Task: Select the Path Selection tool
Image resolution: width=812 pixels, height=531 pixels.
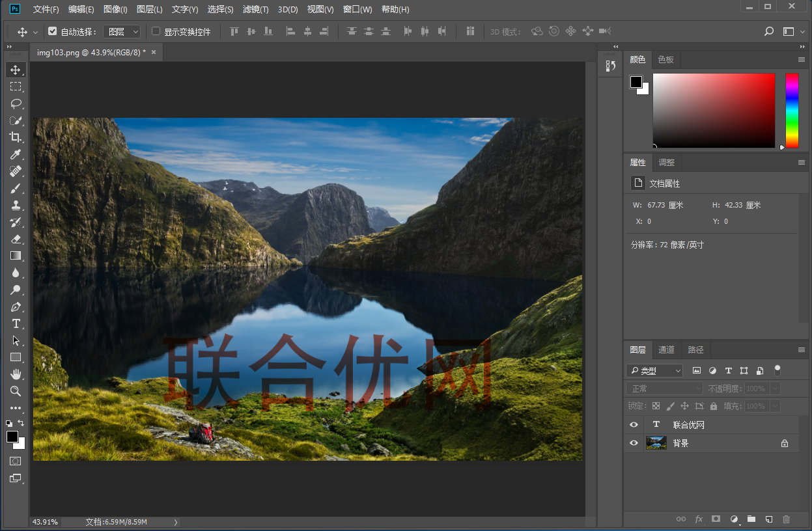Action: coord(16,340)
